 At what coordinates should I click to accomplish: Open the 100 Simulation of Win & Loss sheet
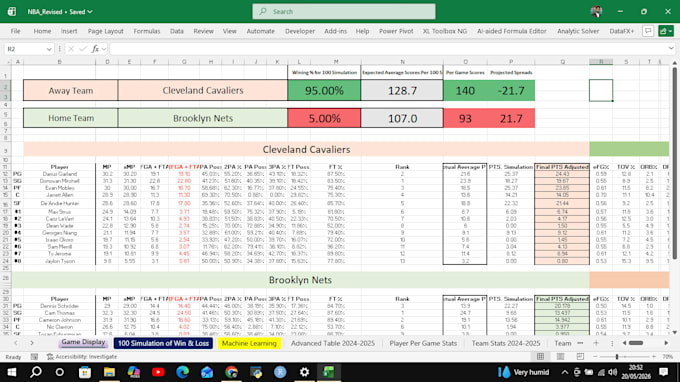(163, 343)
